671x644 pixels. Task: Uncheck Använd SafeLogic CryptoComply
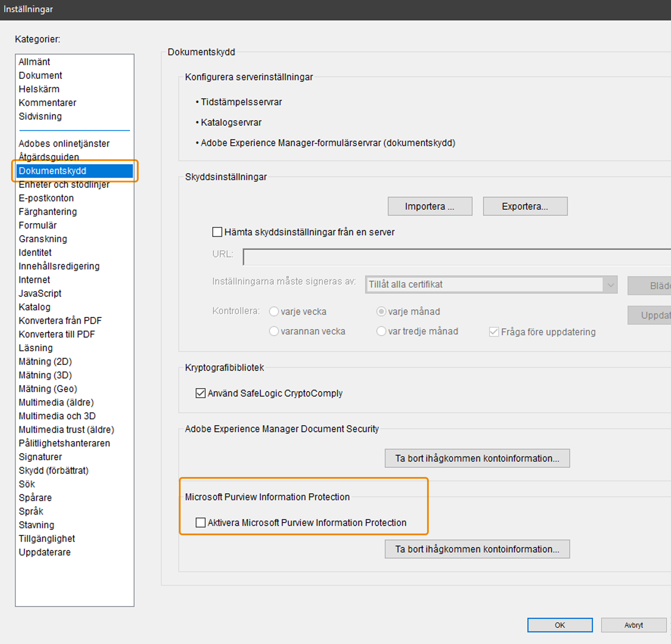[x=200, y=393]
